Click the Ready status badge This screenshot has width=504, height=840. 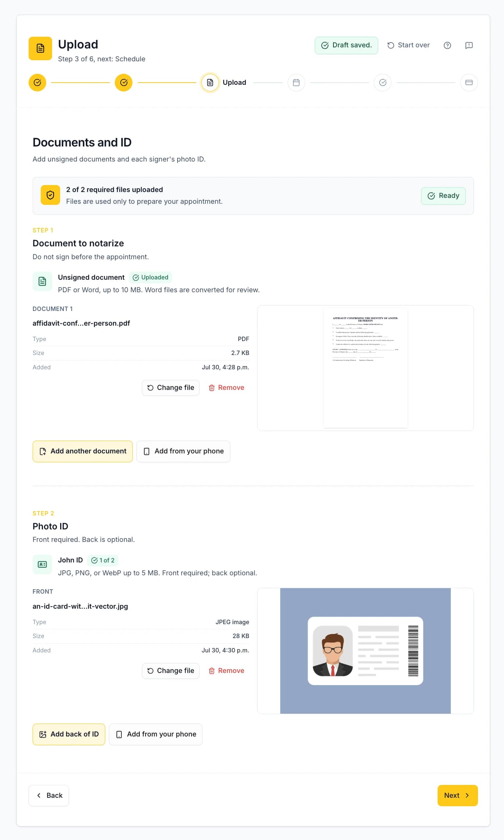(x=443, y=196)
